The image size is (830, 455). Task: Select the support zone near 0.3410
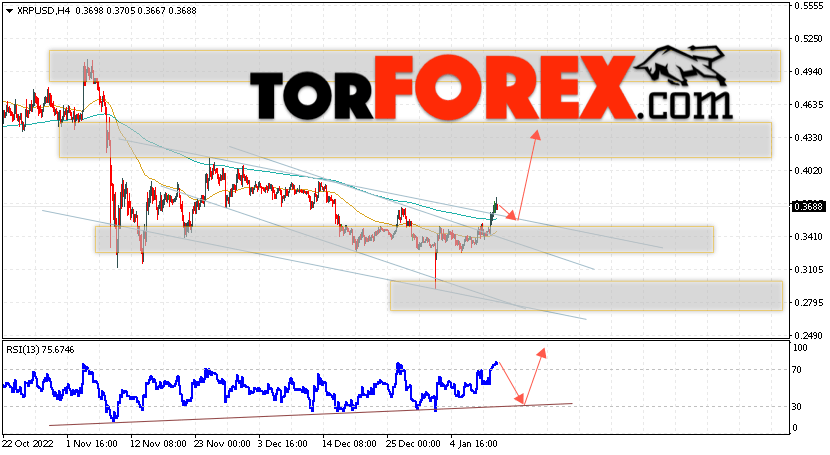404,239
